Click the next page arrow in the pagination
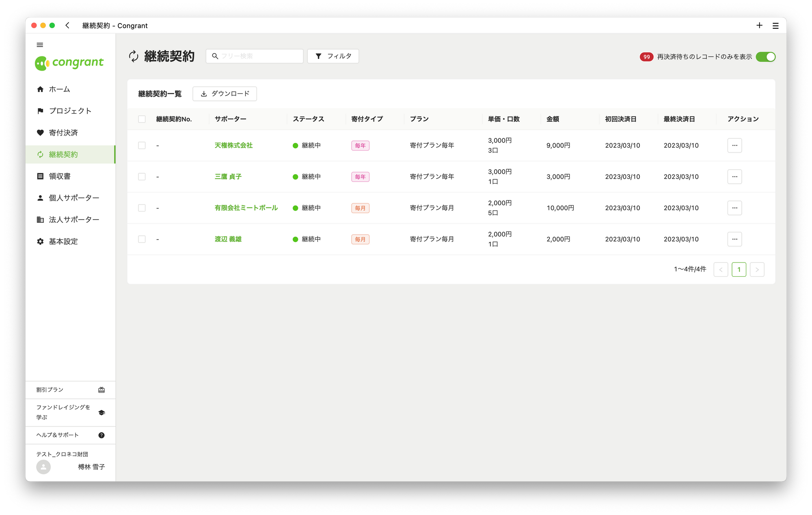Screen dimensions: 812x515 (x=757, y=269)
